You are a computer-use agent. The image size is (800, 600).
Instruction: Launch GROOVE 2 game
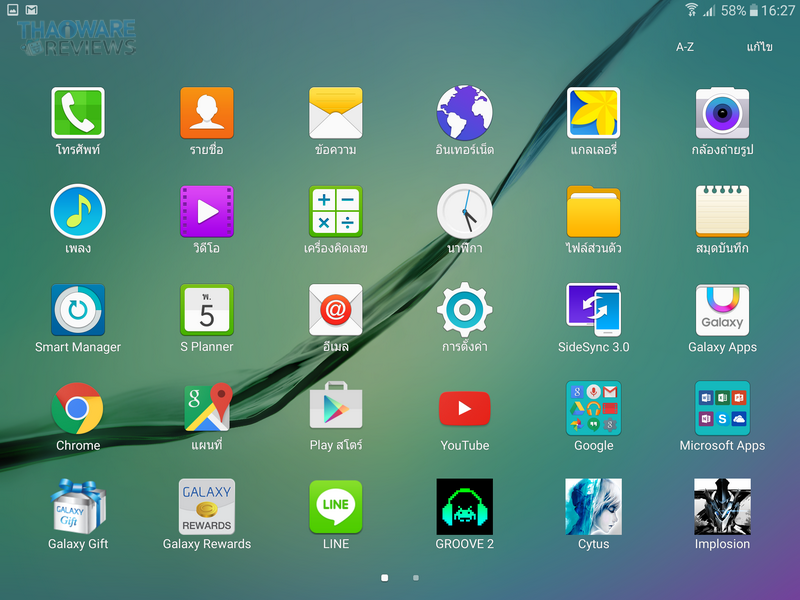464,506
